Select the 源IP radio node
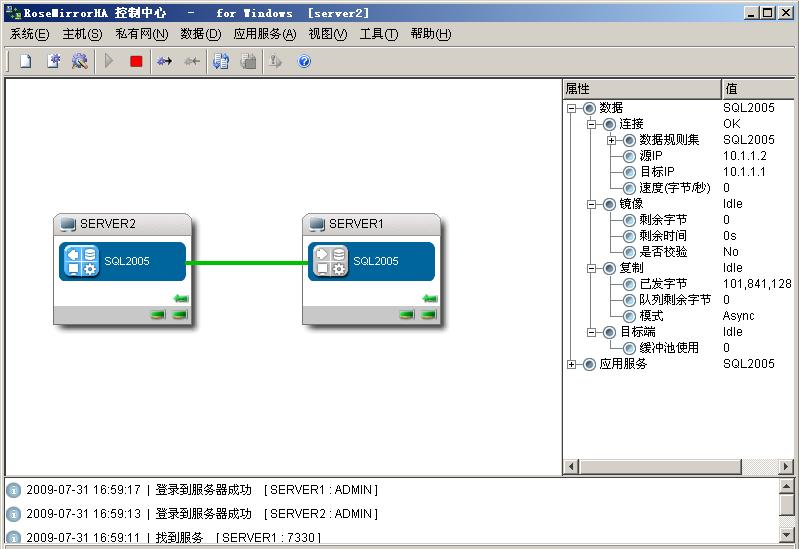Image resolution: width=799 pixels, height=549 pixels. pyautogui.click(x=629, y=156)
